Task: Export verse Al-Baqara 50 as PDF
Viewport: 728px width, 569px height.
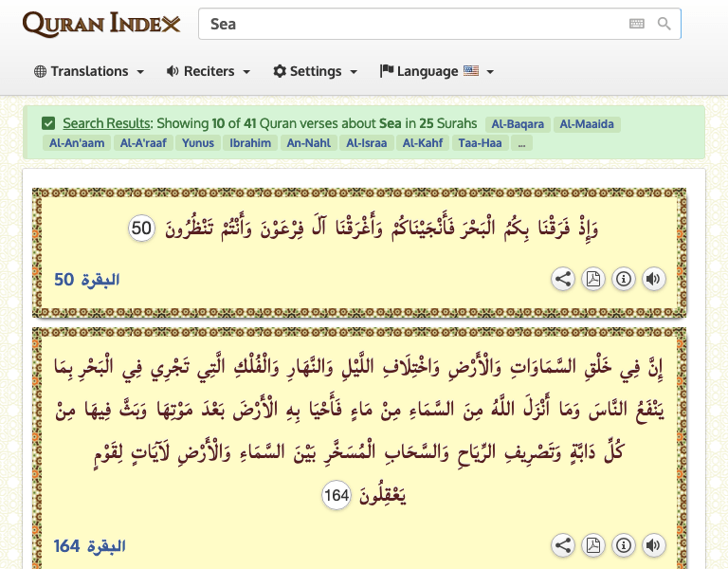Action: click(x=592, y=279)
